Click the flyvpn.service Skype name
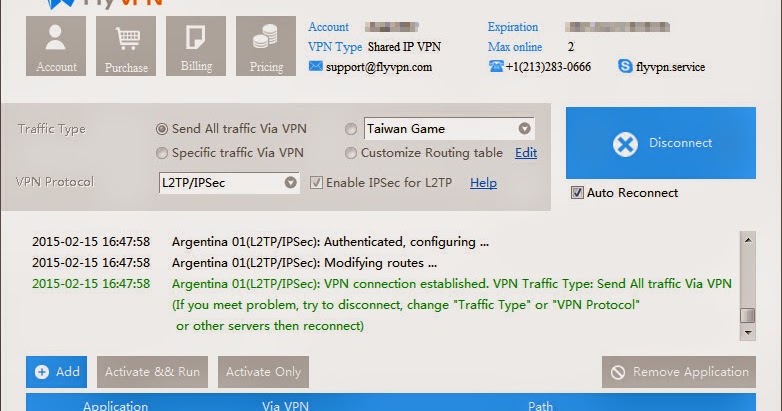 pos(670,67)
